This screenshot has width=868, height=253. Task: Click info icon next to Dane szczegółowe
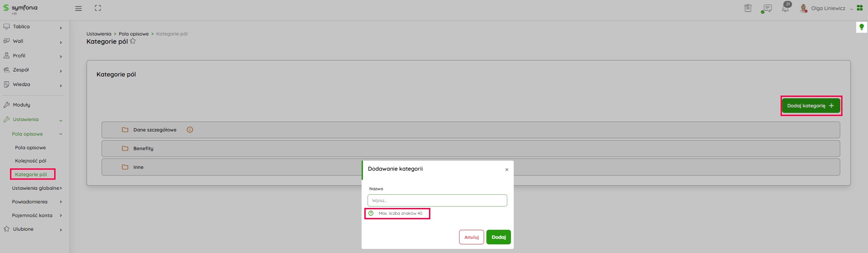click(x=190, y=130)
